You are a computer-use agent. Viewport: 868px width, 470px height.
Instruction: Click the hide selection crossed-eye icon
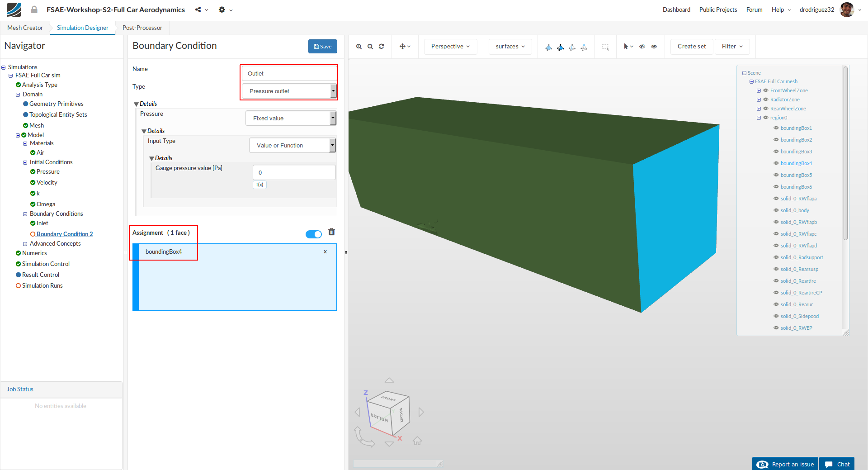pyautogui.click(x=642, y=47)
